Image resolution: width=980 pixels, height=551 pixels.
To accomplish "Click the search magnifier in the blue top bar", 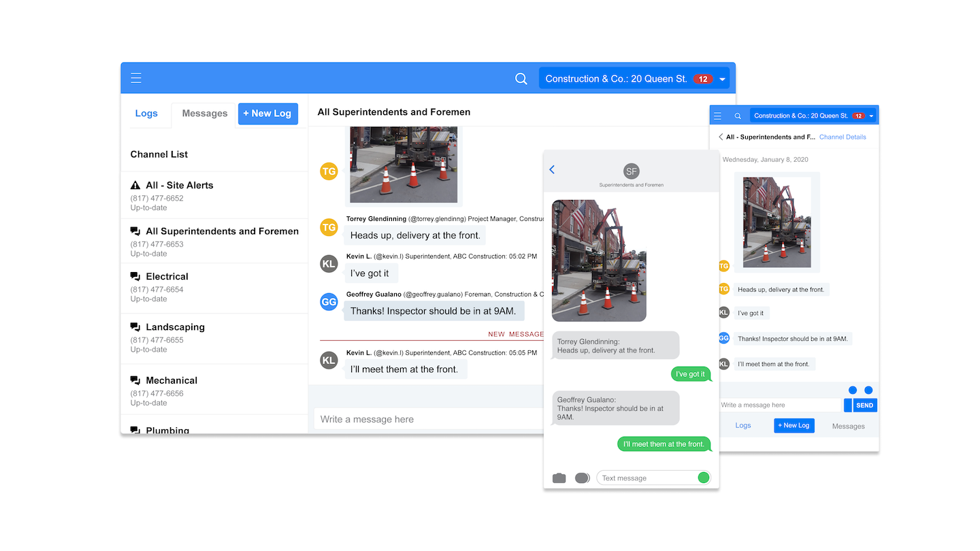I will tap(521, 79).
